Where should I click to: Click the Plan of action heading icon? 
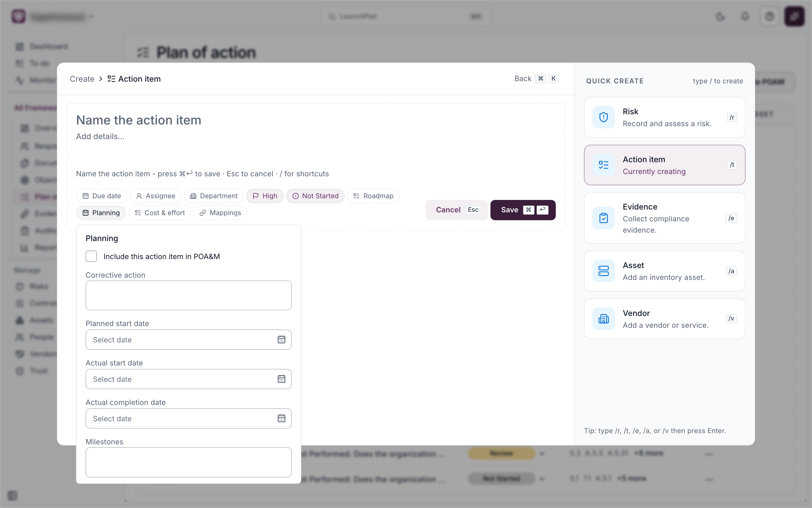(x=143, y=52)
